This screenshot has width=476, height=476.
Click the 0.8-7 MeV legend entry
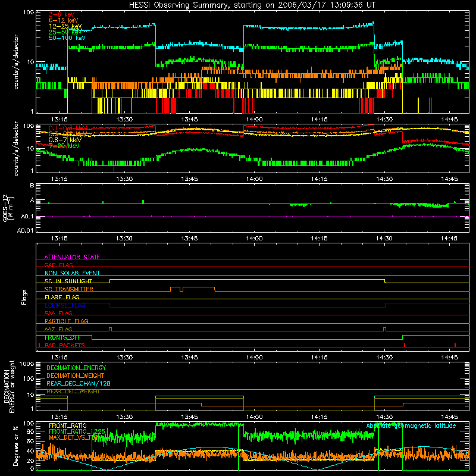(x=65, y=140)
